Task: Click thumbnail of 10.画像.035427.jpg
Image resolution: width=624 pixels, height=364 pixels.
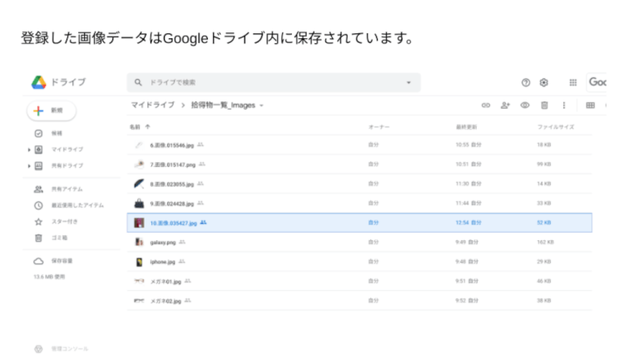Action: point(139,223)
